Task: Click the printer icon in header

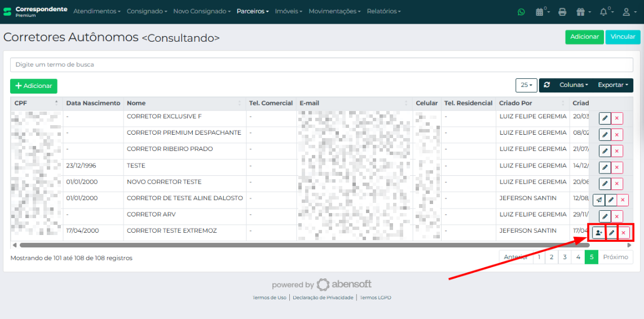Action: (562, 12)
